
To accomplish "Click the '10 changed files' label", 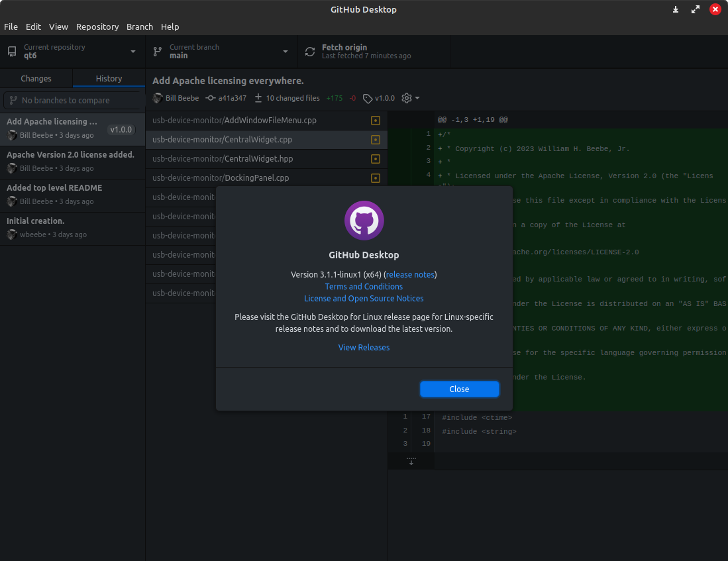I will [293, 98].
